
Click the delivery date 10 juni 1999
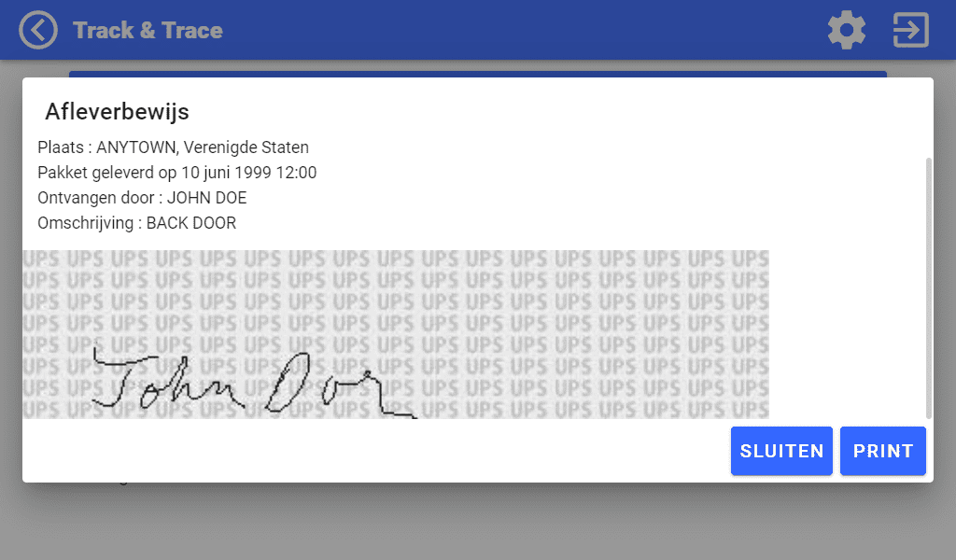226,173
